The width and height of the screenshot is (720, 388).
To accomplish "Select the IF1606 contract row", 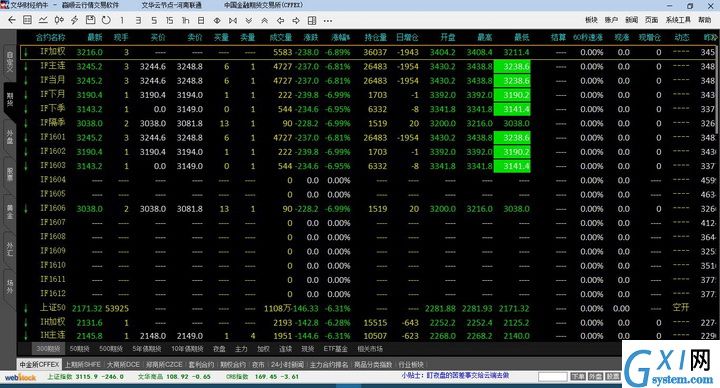I will tap(367, 208).
